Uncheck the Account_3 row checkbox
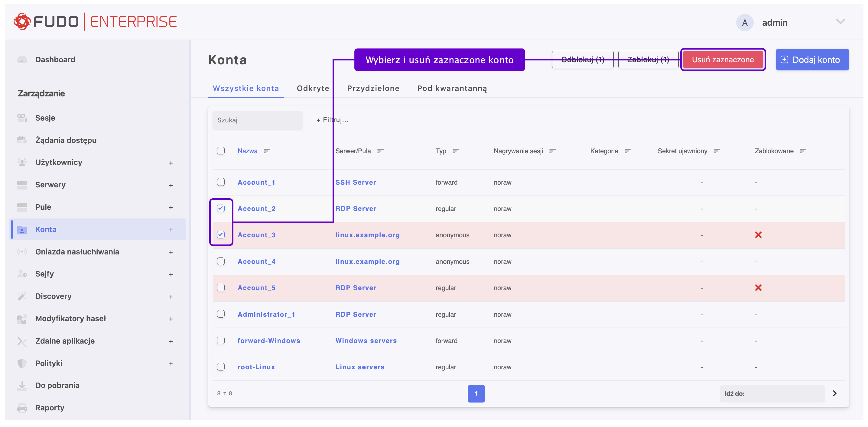Viewport: 868px width, 427px height. (x=221, y=235)
